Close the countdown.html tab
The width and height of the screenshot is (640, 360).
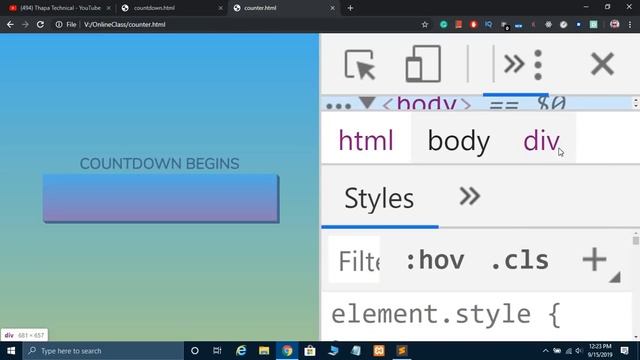220,8
